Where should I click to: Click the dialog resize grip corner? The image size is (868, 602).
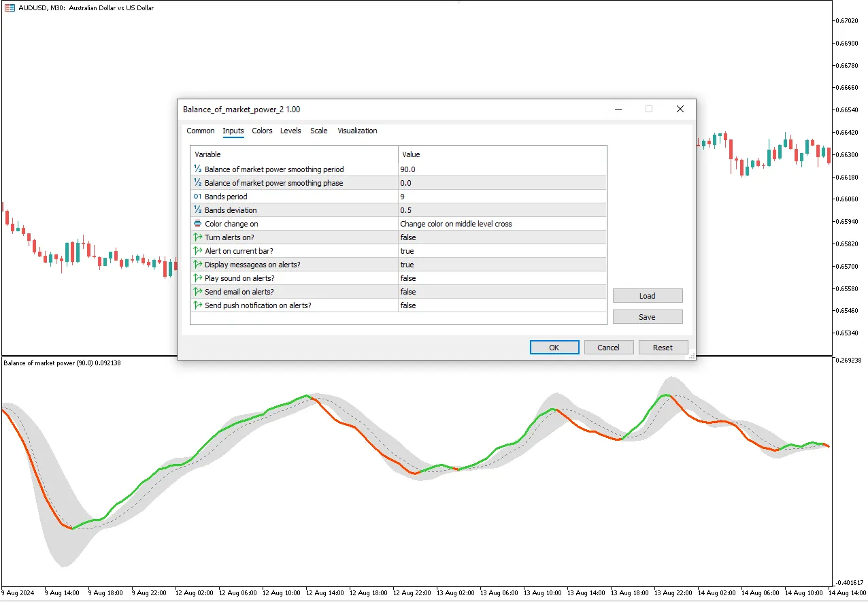[691, 355]
